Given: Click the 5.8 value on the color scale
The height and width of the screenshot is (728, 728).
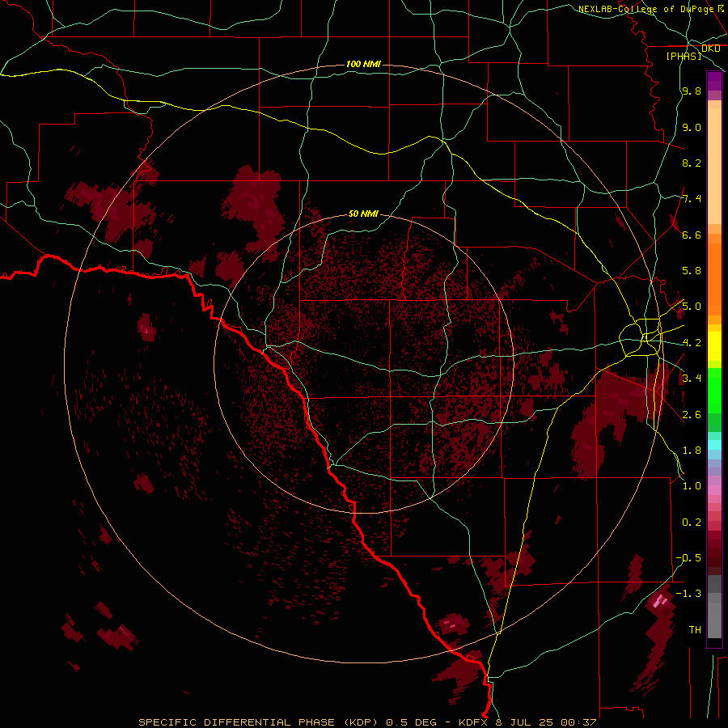Looking at the screenshot, I should tap(692, 271).
